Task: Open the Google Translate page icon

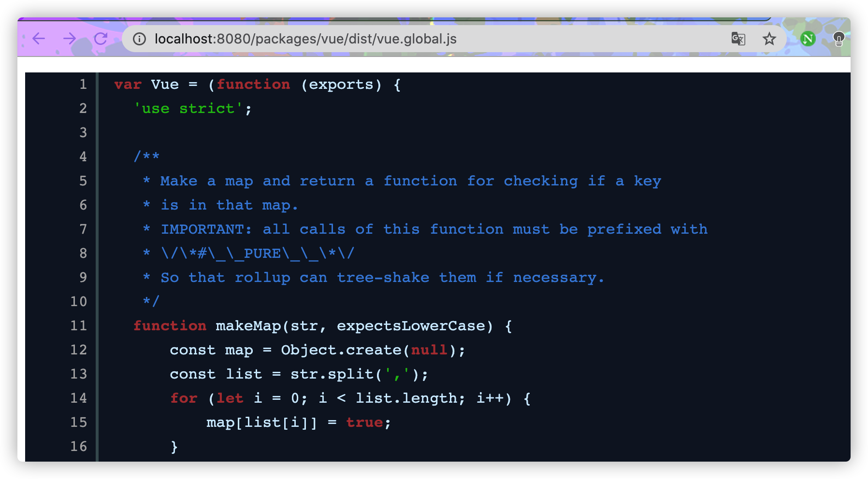Action: point(738,39)
